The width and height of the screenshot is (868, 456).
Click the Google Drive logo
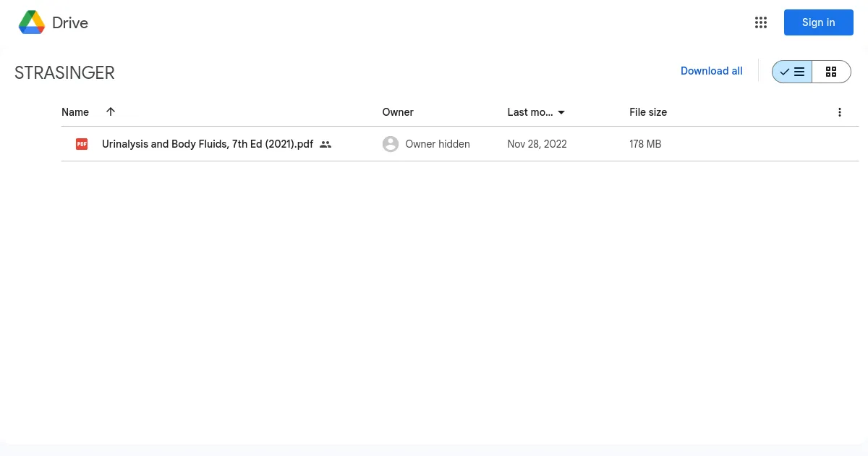pyautogui.click(x=32, y=22)
